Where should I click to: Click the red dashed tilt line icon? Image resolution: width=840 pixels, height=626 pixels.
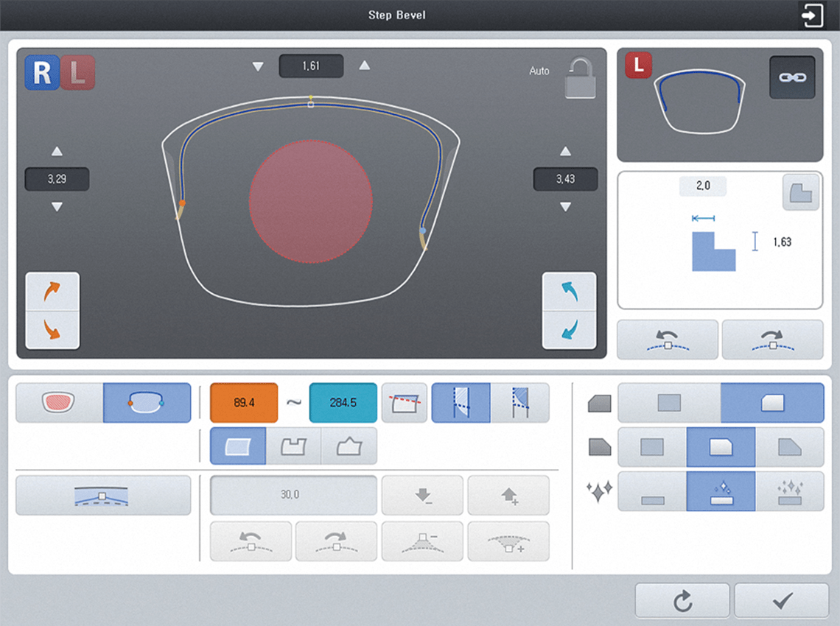pyautogui.click(x=405, y=403)
